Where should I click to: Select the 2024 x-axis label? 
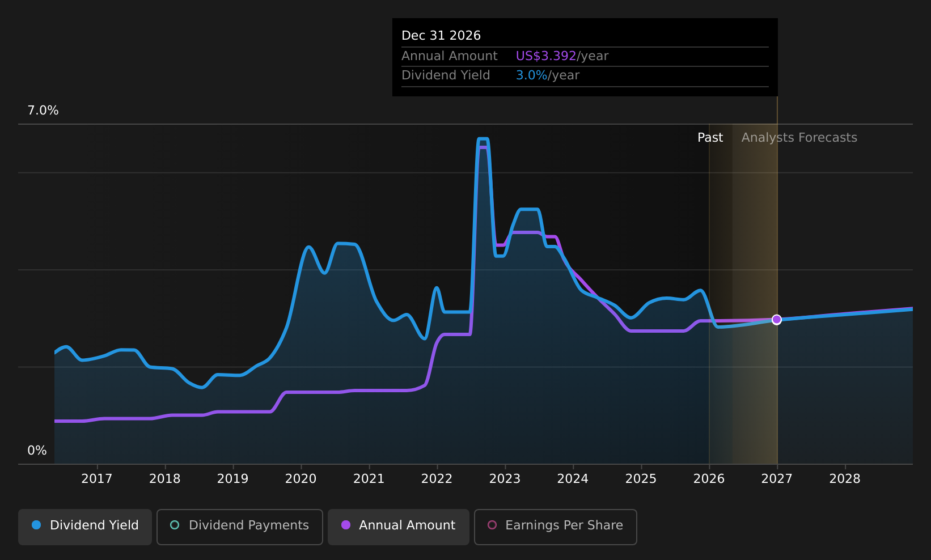[x=573, y=479]
